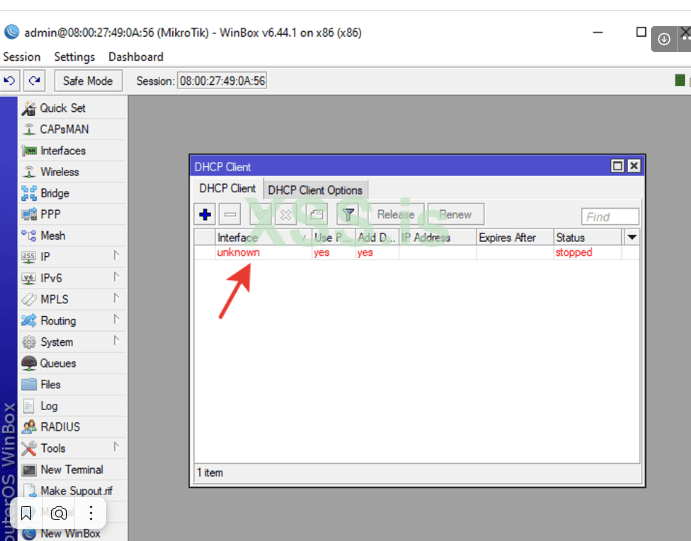Click the camera lens search overlay icon
Image resolution: width=691 pixels, height=541 pixels.
pos(59,513)
